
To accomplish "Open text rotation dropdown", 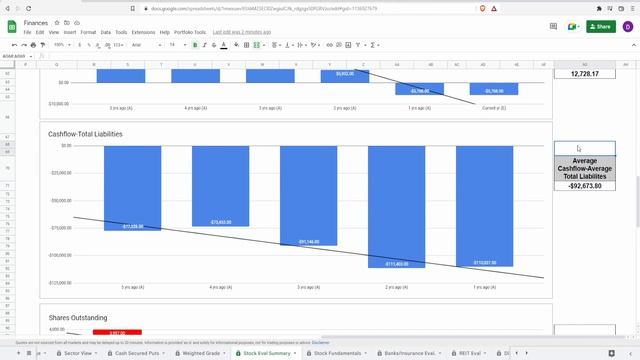I will tap(315, 45).
